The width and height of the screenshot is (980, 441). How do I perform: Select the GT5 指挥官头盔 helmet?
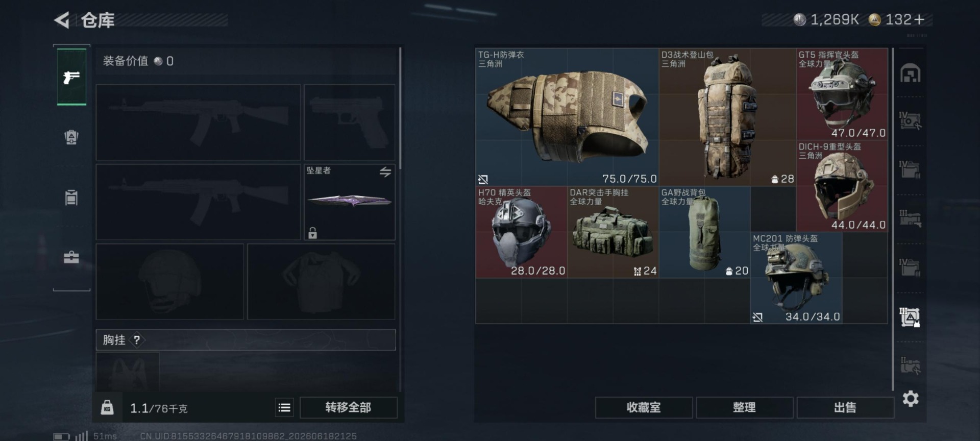842,94
